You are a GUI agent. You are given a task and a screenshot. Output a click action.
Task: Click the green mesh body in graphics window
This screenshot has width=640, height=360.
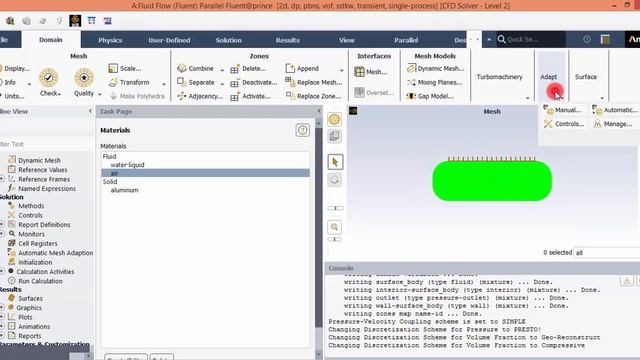492,181
